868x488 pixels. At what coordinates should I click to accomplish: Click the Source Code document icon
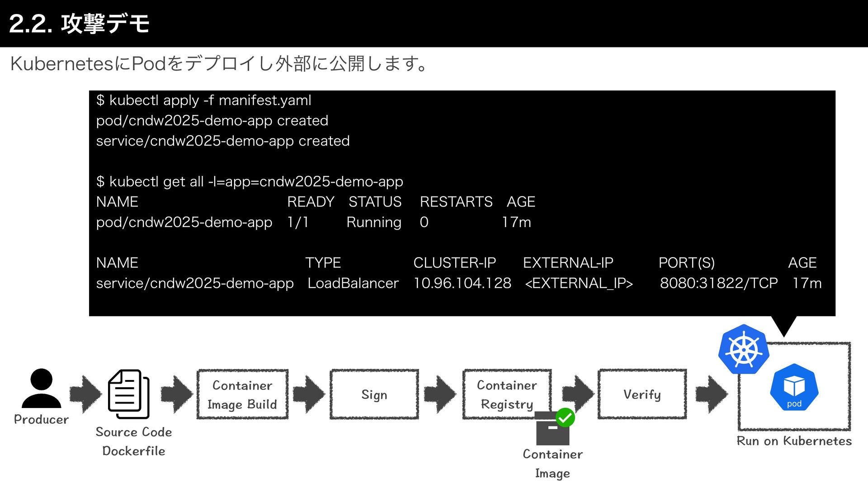pyautogui.click(x=129, y=394)
